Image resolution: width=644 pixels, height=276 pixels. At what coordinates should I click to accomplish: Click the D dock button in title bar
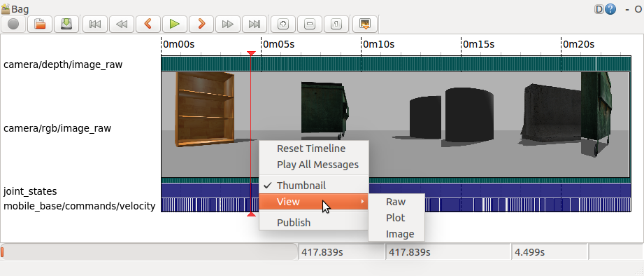coord(599,9)
